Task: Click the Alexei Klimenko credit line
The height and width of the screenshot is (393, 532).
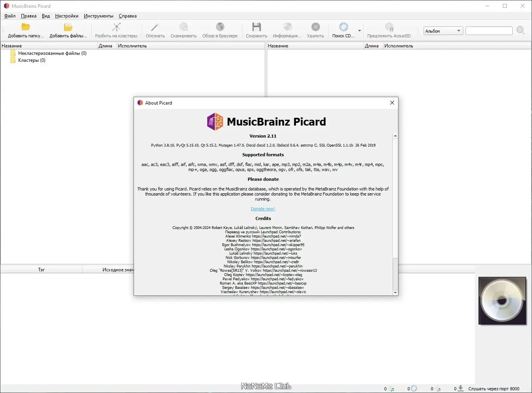Action: click(x=263, y=236)
